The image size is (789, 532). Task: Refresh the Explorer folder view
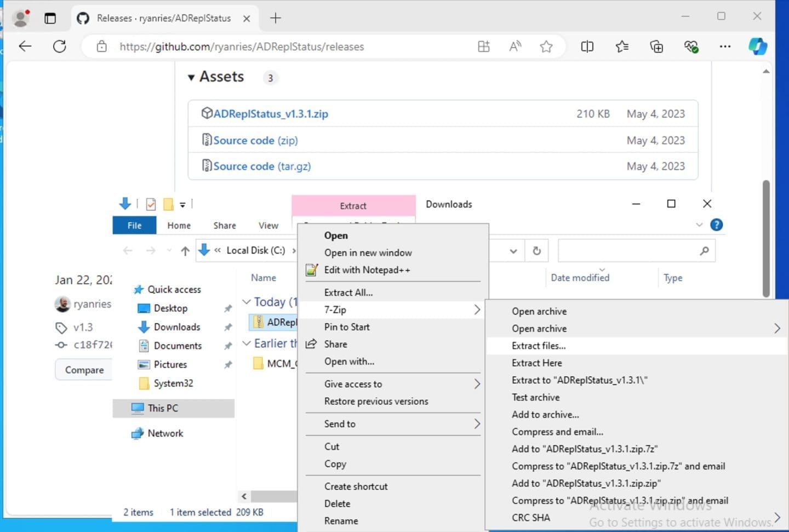point(536,251)
